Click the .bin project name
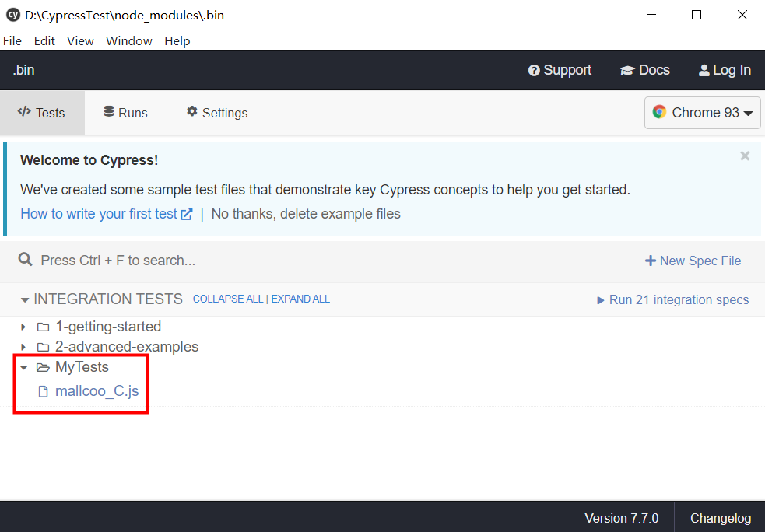Screen dimensions: 765x532 tap(23, 70)
